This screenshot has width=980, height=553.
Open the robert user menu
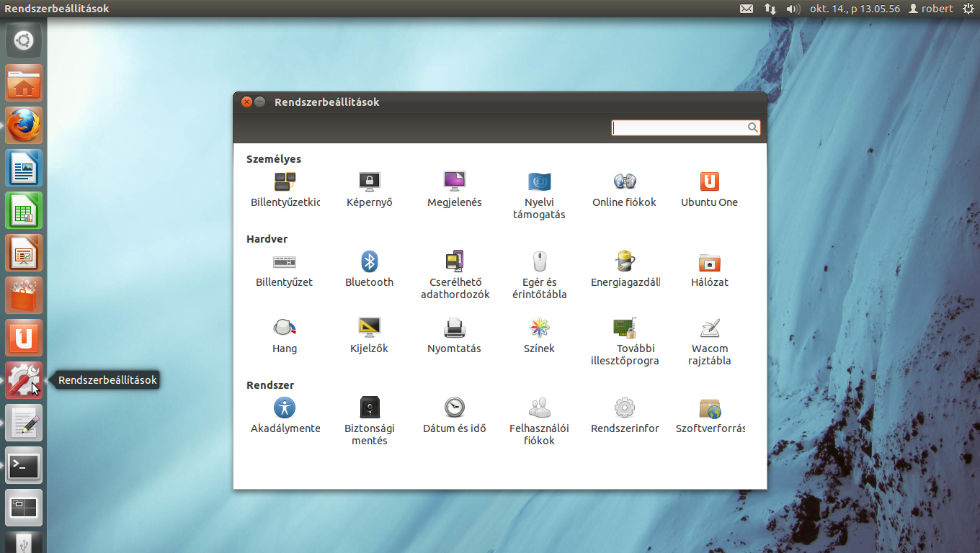pos(931,9)
